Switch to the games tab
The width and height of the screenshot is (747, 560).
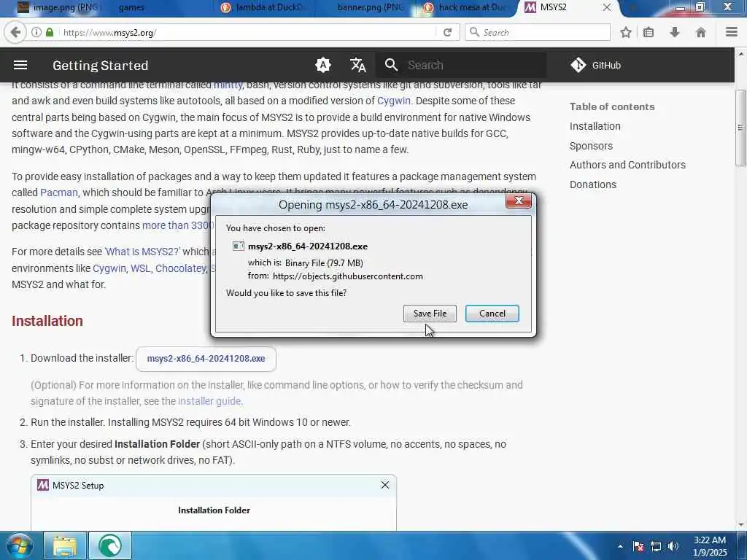[131, 7]
